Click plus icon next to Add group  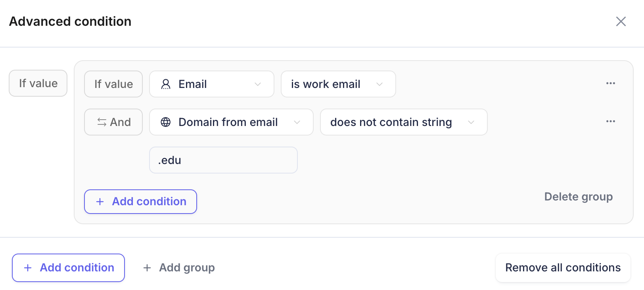pos(147,268)
